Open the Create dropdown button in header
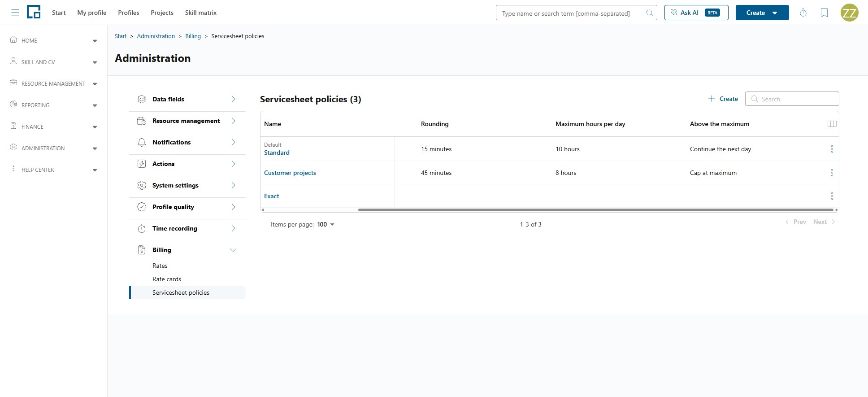 pos(762,13)
